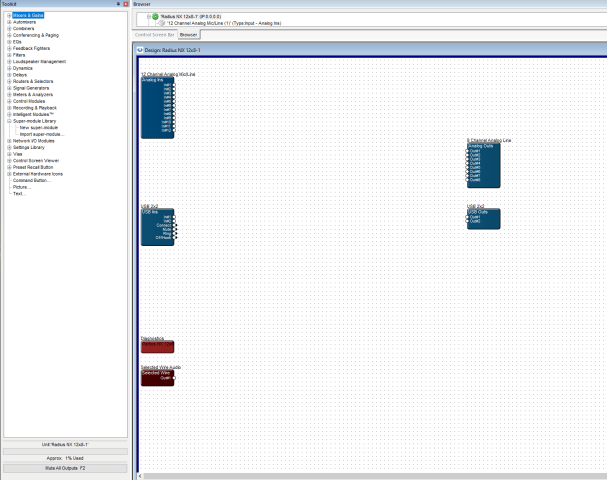This screenshot has width=607, height=480.
Task: Click the USB Outs module block
Action: click(482, 217)
